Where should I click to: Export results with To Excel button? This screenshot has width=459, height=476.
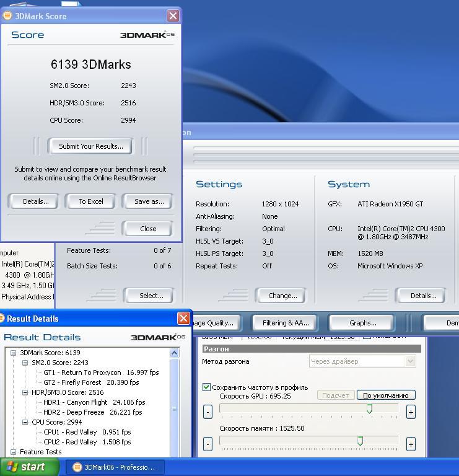click(90, 201)
